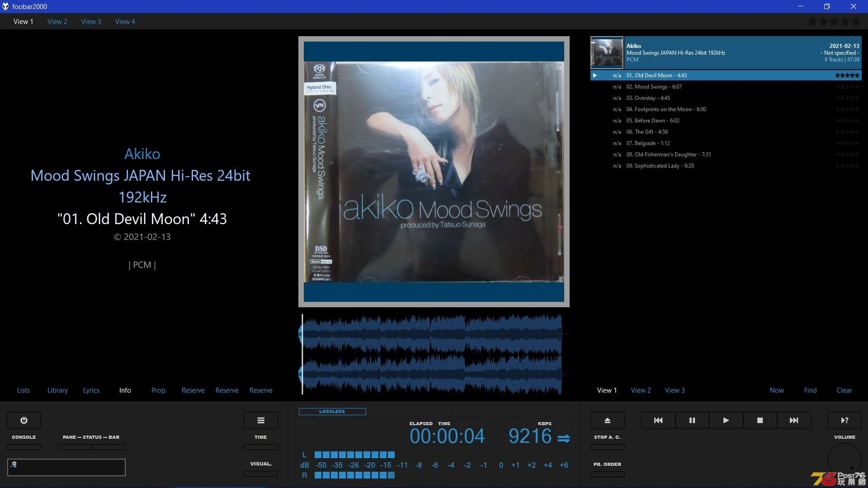Image resolution: width=868 pixels, height=488 pixels.
Task: Click in the search input field
Action: (66, 467)
